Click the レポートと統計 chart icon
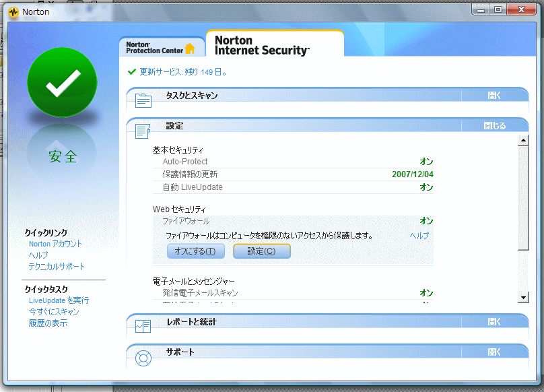The height and width of the screenshot is (392, 544). coord(143,327)
